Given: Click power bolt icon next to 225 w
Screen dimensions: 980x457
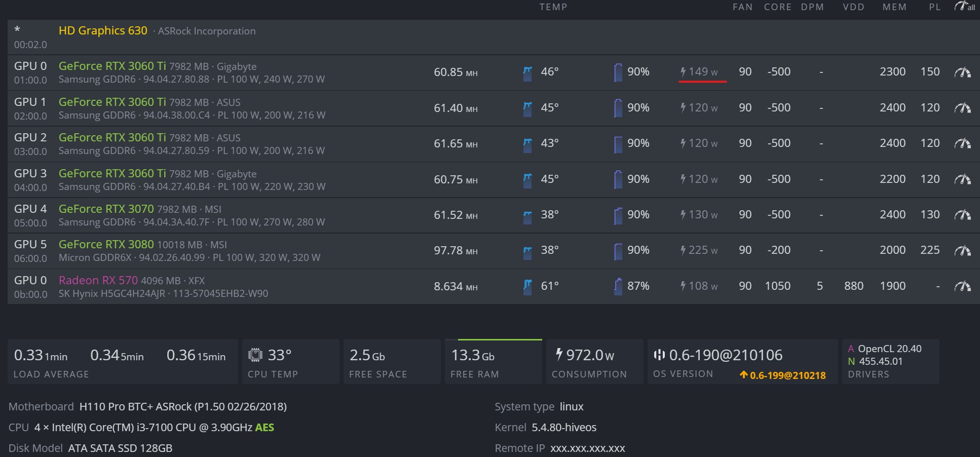Looking at the screenshot, I should tap(683, 250).
